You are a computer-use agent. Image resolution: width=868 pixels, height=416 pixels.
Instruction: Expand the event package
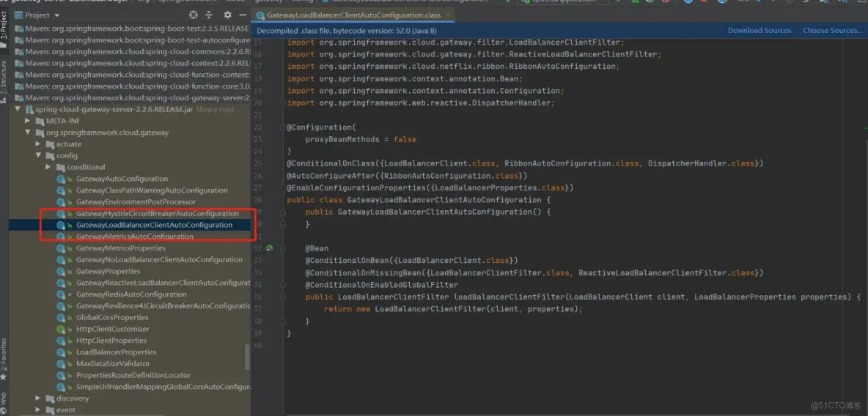click(38, 410)
